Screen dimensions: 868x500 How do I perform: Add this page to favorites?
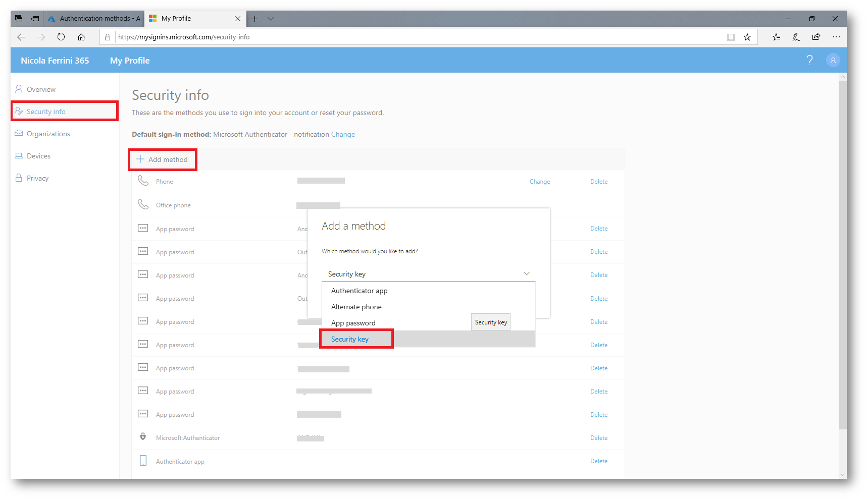(747, 37)
